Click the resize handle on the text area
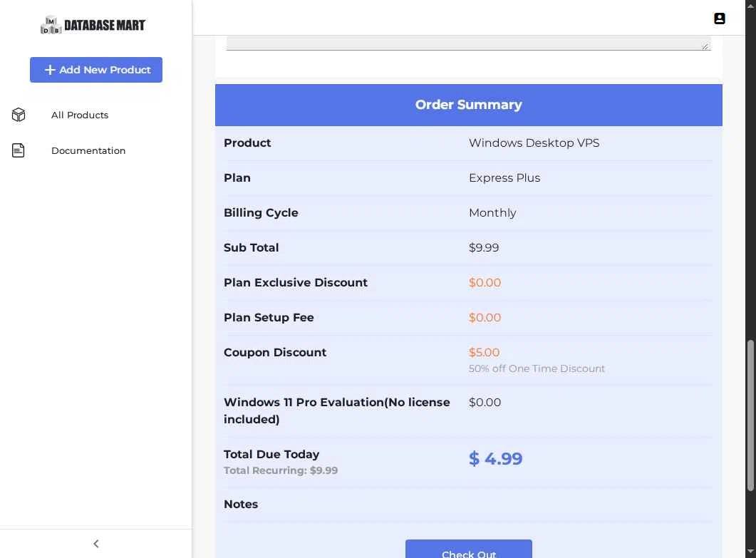Viewport: 756px width, 558px height. [x=705, y=46]
